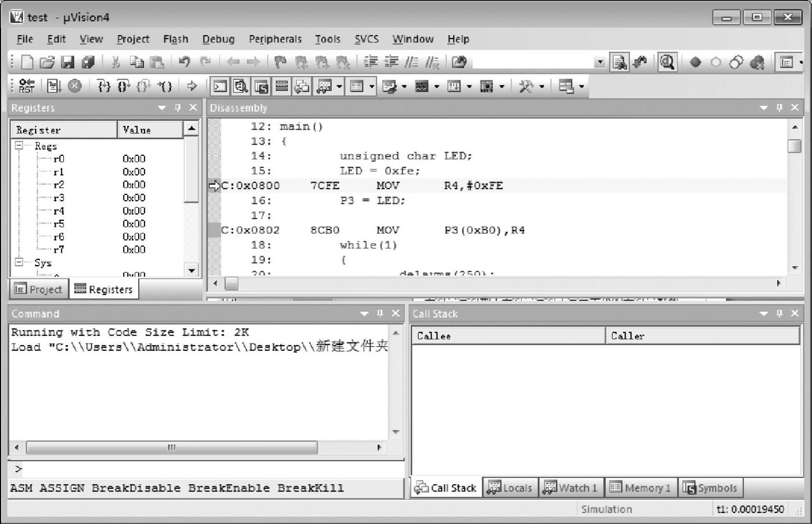Switch to the Project tab

point(39,289)
